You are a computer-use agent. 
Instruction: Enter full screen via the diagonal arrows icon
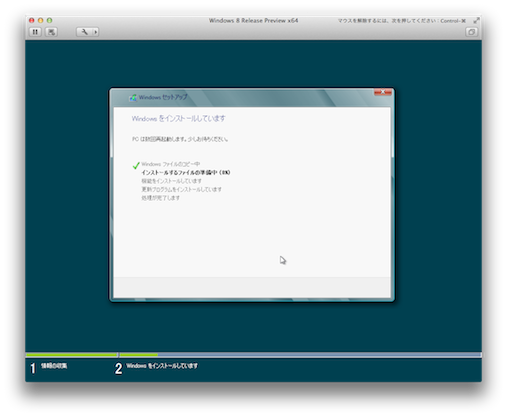pyautogui.click(x=476, y=21)
